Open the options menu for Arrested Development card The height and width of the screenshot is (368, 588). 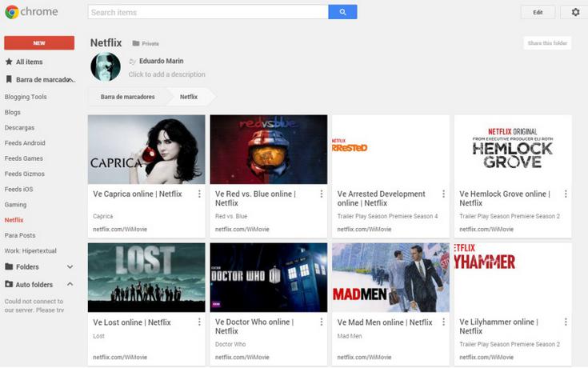[x=444, y=194]
